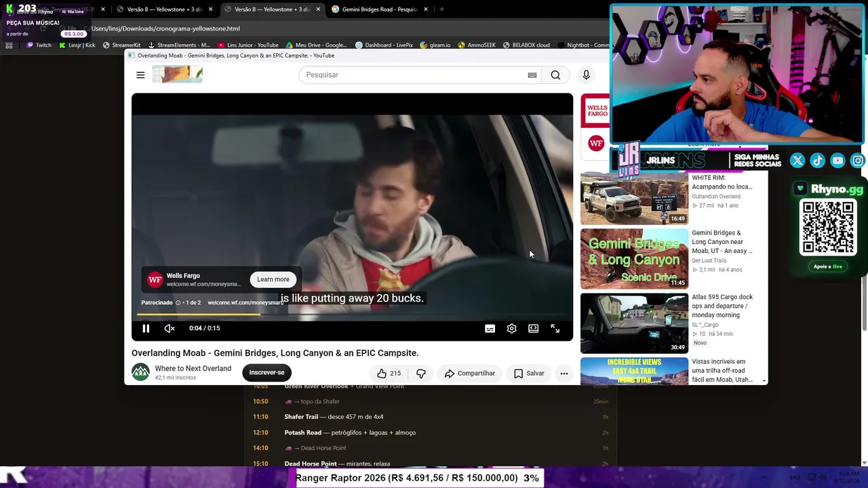868x488 pixels.
Task: Open the on-screen keyboard in search box
Action: pos(532,75)
